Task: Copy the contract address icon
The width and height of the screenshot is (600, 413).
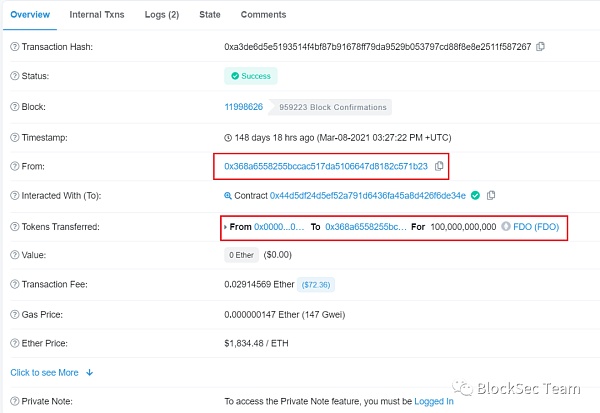Action: click(x=491, y=195)
